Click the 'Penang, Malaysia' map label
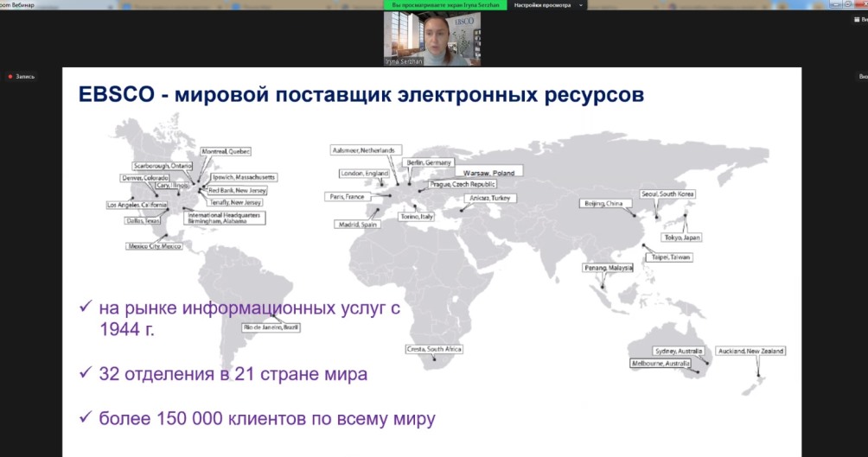868x457 pixels. (x=608, y=268)
